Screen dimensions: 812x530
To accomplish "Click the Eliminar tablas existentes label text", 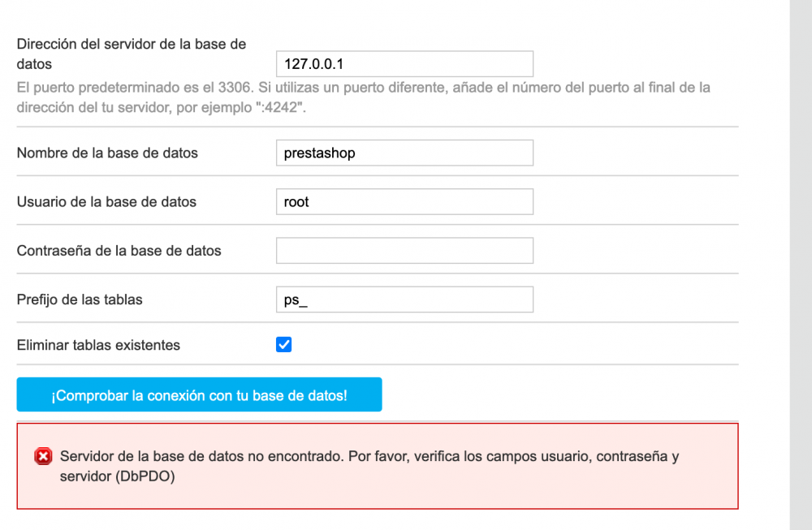I will (99, 344).
